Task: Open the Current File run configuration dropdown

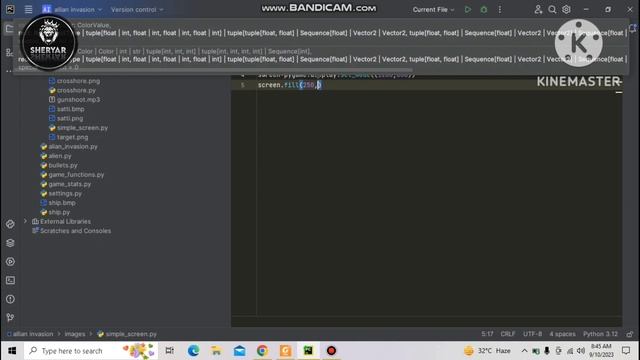Action: pyautogui.click(x=433, y=9)
